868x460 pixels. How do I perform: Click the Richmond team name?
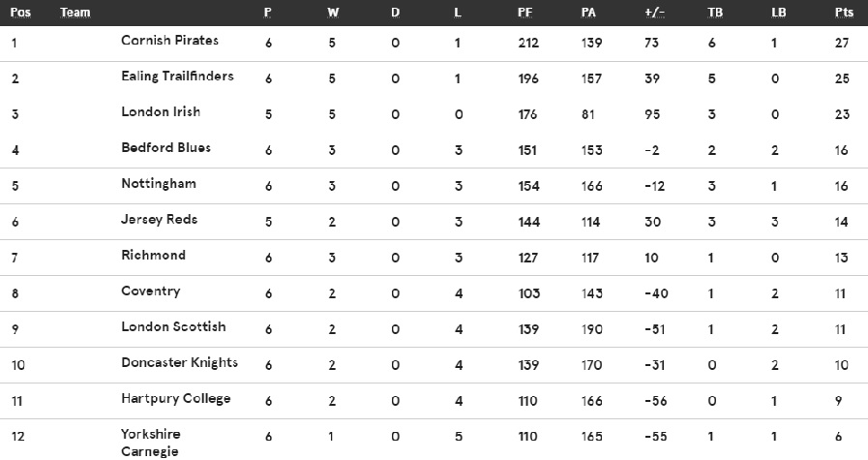(x=153, y=255)
